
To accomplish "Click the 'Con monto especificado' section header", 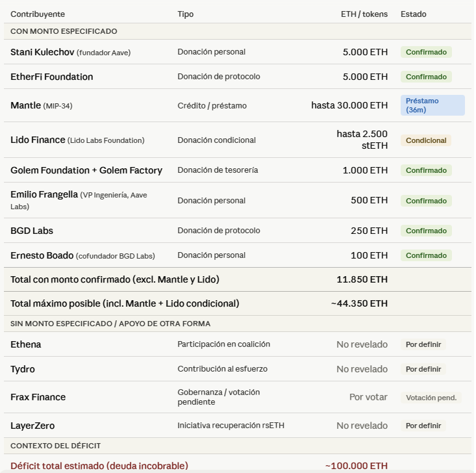I will [64, 31].
